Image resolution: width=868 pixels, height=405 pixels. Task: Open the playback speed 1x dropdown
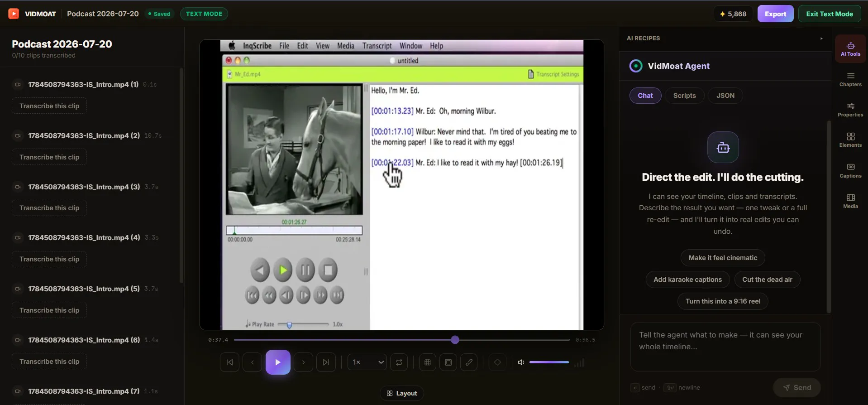coord(367,362)
